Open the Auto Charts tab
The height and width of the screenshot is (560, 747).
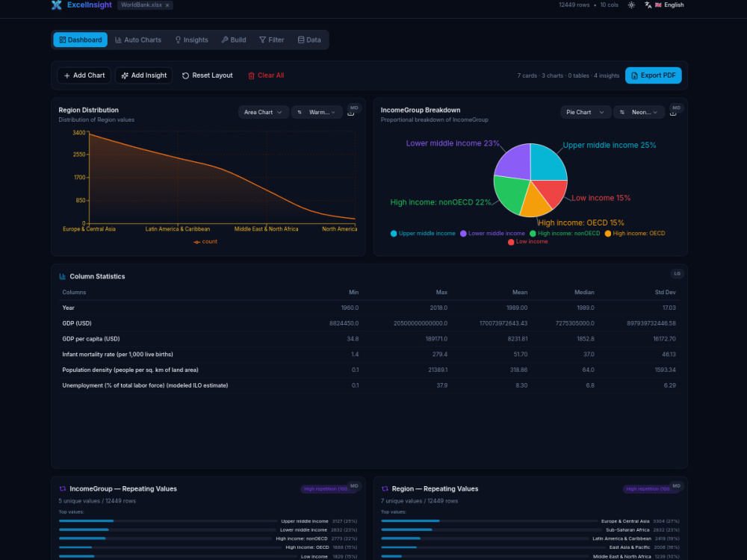click(138, 40)
